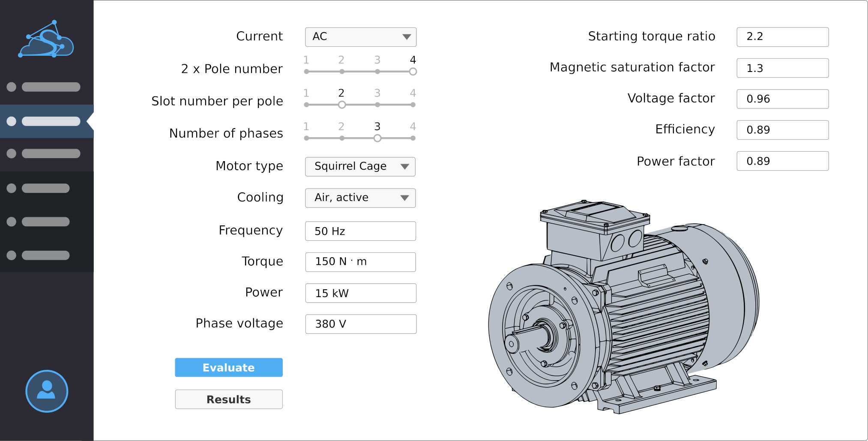
Task: Set 2 x Pole number slider to 2
Action: [x=341, y=72]
